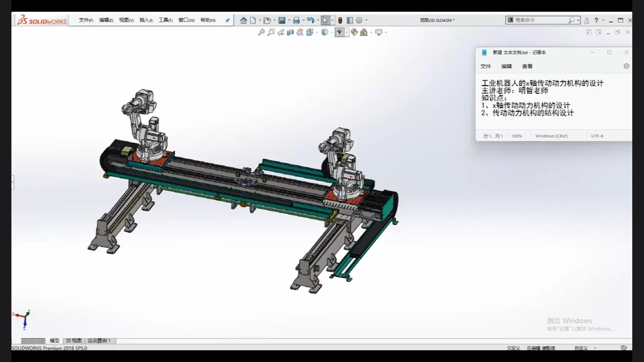Click Notepad zoom level 100%
Image resolution: width=644 pixels, height=362 pixels.
[x=517, y=136]
